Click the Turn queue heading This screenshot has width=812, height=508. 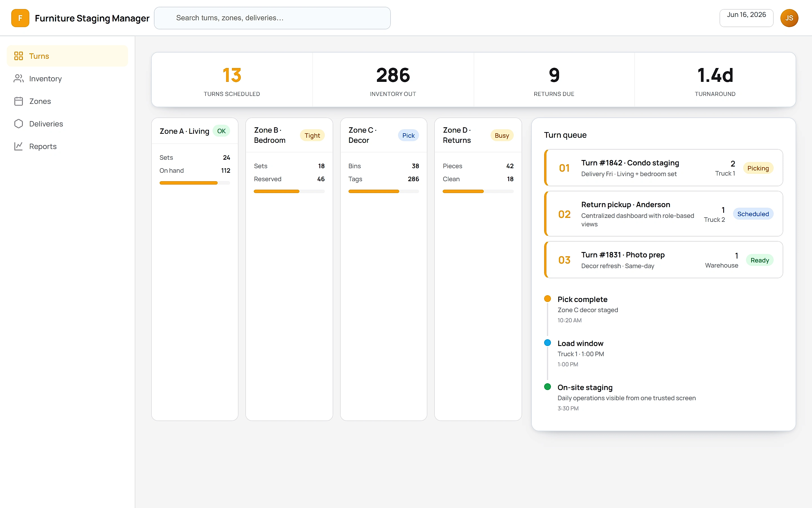[565, 135]
